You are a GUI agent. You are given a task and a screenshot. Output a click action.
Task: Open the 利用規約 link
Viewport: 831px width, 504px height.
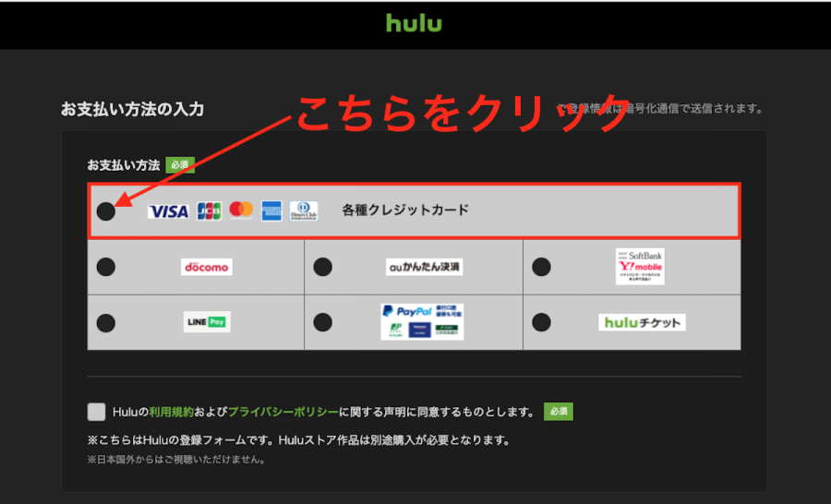point(171,412)
